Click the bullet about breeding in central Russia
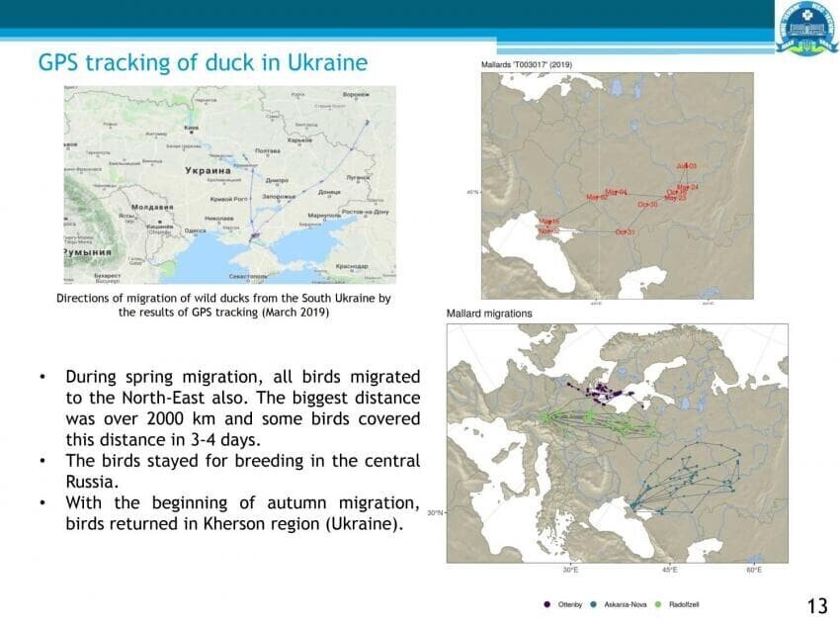 [x=243, y=471]
